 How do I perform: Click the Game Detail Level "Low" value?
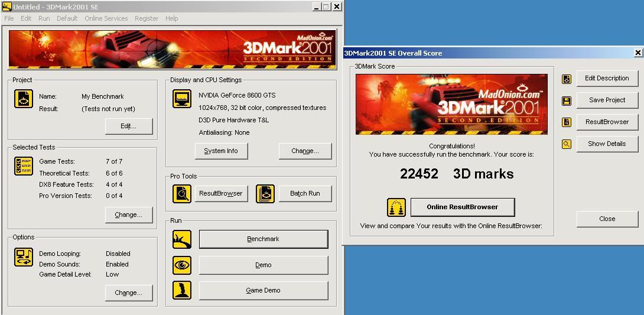[x=112, y=274]
